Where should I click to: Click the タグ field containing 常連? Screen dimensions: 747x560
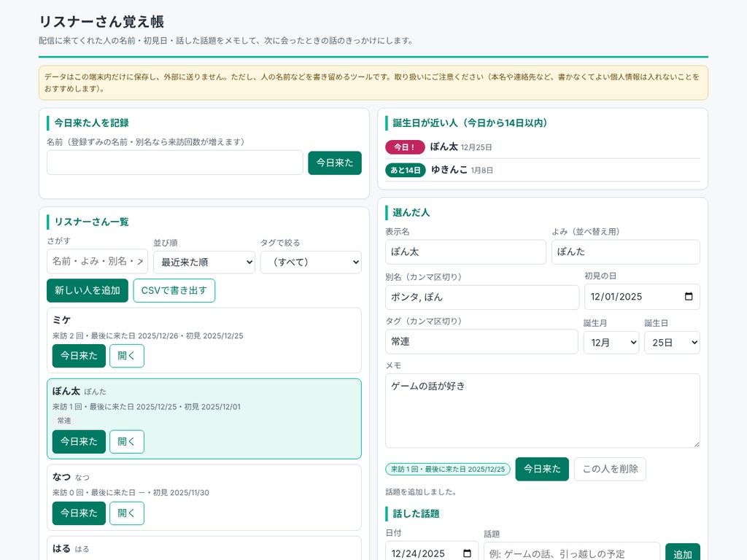(x=481, y=341)
